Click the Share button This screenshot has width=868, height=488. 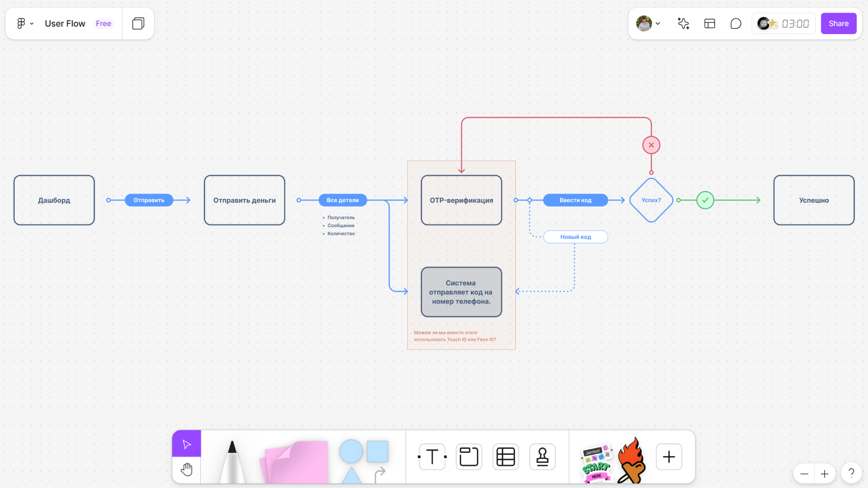coord(838,23)
